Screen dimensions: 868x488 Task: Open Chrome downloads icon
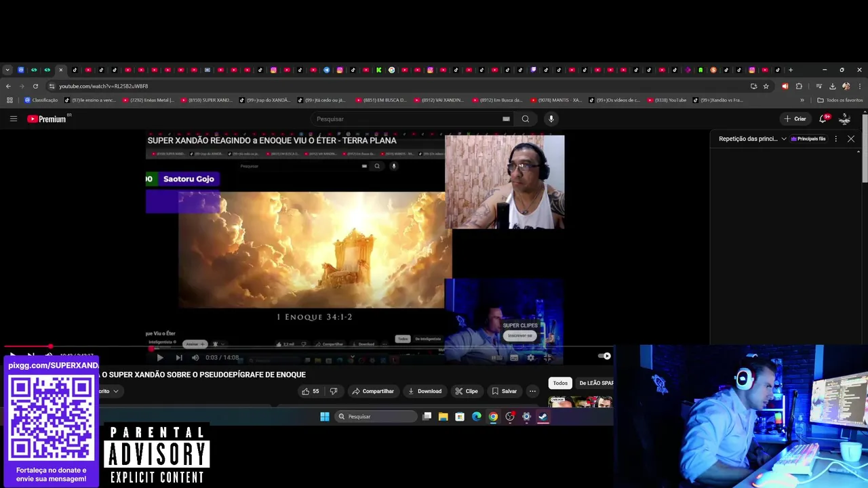(832, 86)
